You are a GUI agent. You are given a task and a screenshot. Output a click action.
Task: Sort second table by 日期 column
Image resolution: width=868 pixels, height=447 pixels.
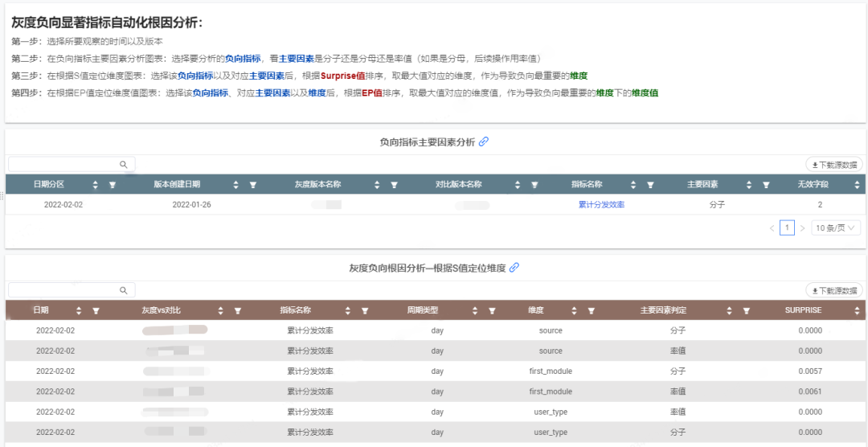79,311
